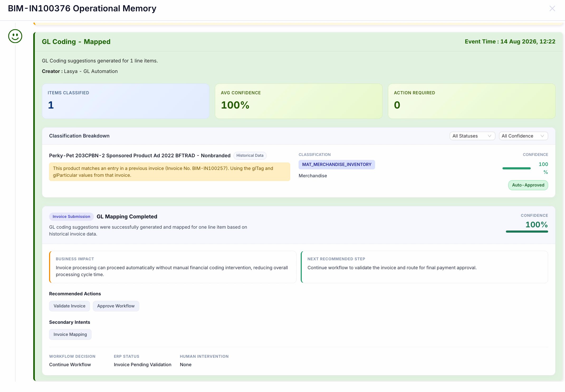This screenshot has width=565, height=392.
Task: Click the 'GL Coding - Mapped' heading
Action: (76, 42)
